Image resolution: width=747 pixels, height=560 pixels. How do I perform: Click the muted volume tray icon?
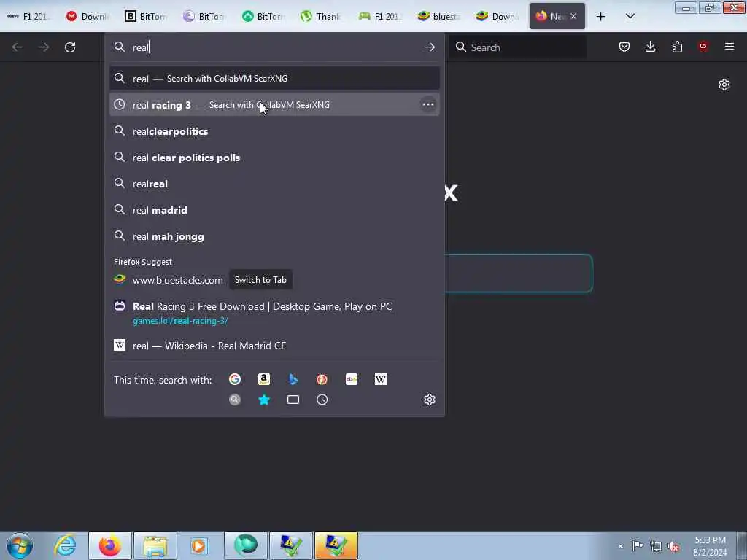click(x=673, y=546)
